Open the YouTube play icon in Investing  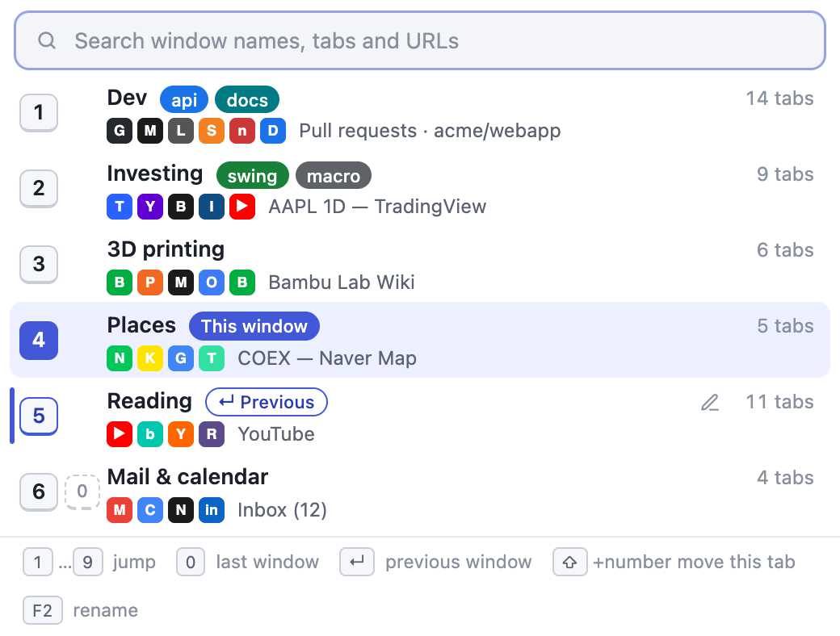pyautogui.click(x=242, y=207)
